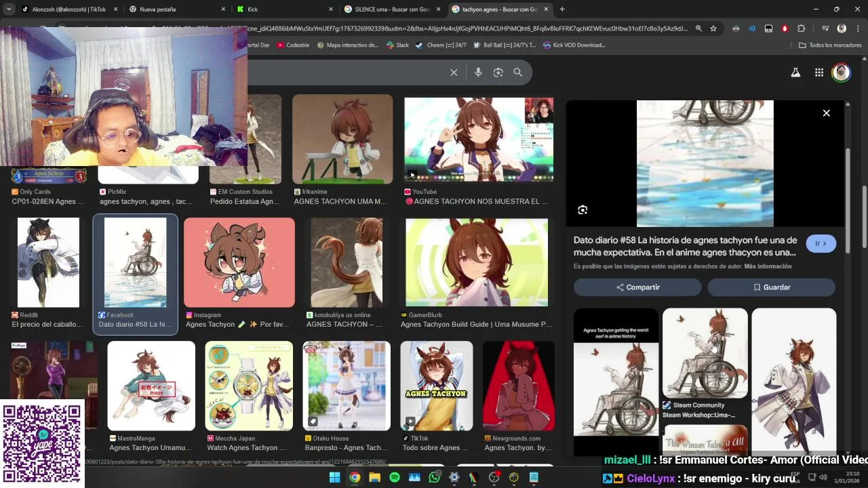Open Google Lens search by image icon
868x488 pixels.
(498, 73)
